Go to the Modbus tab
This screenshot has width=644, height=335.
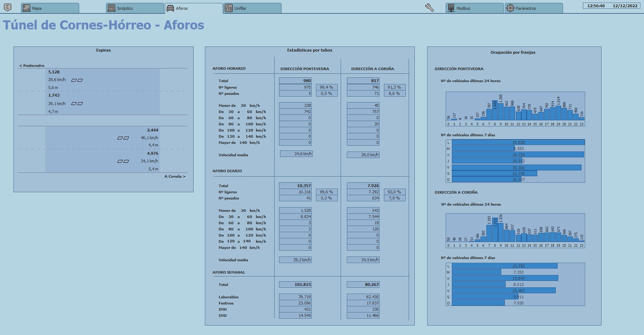(x=475, y=8)
